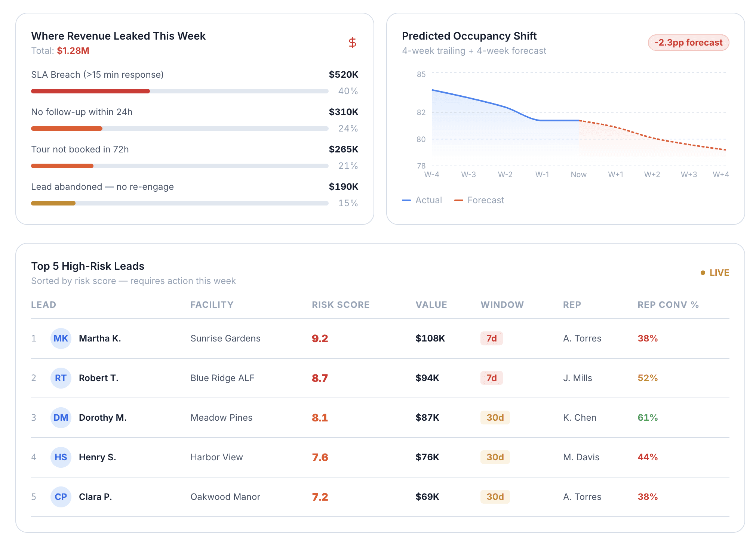Click the -2.3pp forecast badge

click(688, 43)
